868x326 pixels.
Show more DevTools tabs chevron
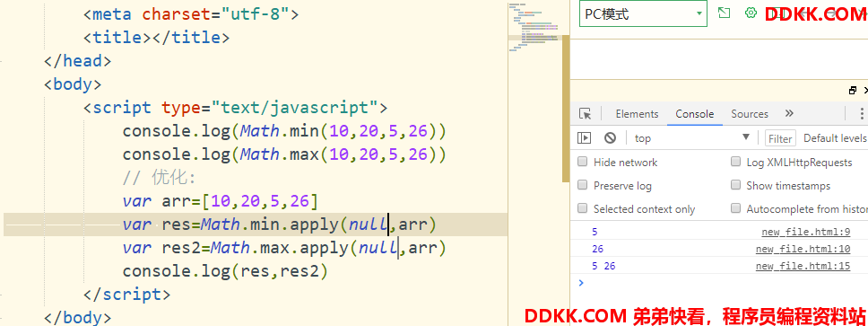click(x=789, y=114)
